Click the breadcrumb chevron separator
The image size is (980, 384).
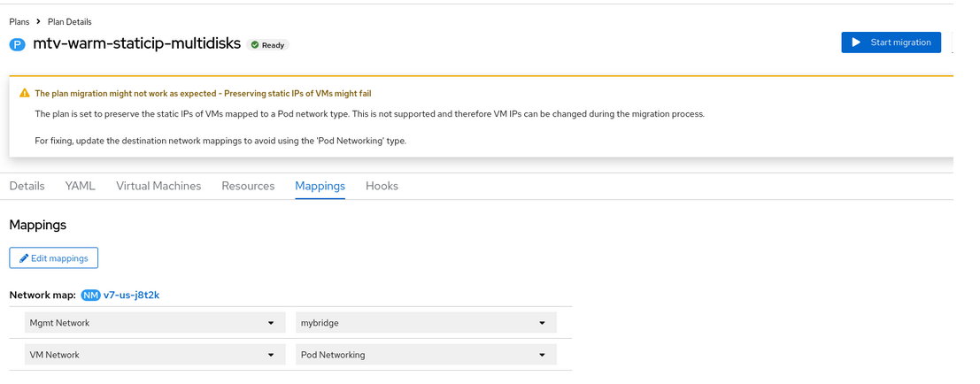39,21
